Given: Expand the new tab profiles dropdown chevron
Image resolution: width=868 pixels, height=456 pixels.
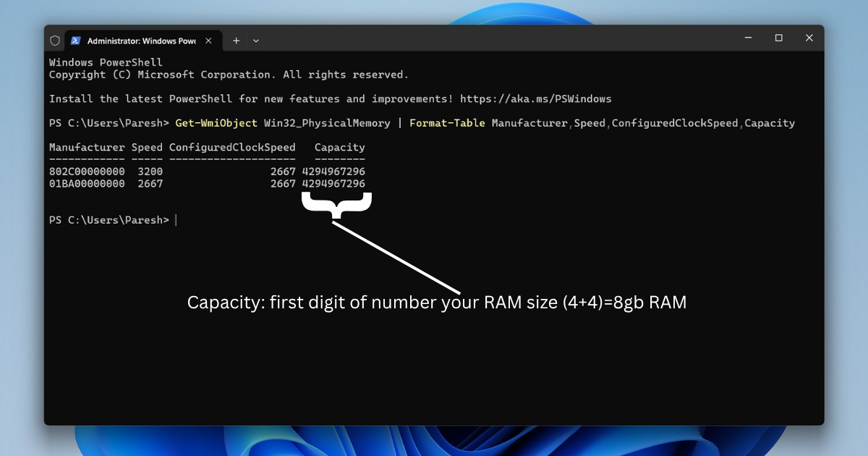Looking at the screenshot, I should (256, 41).
